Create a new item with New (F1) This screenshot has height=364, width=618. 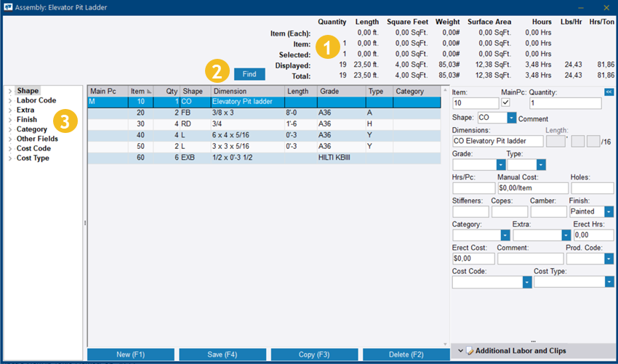click(131, 354)
